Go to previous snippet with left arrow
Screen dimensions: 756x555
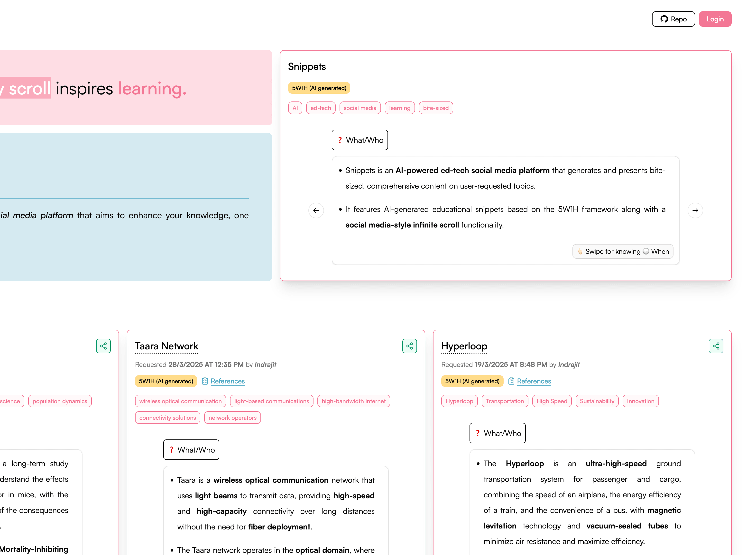click(316, 210)
